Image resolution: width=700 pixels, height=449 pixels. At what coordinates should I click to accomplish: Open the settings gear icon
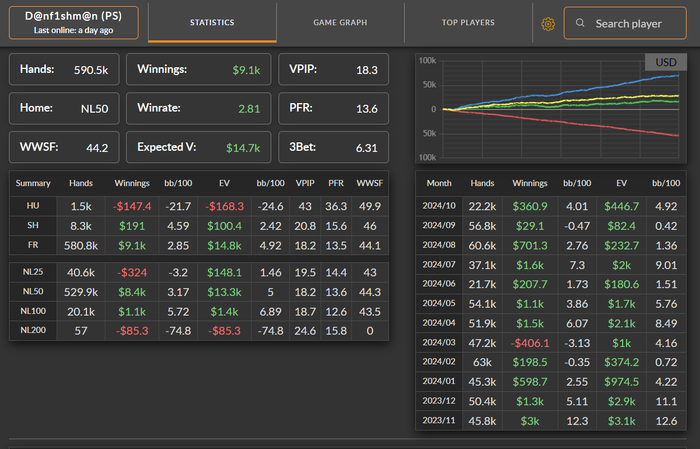pyautogui.click(x=548, y=24)
